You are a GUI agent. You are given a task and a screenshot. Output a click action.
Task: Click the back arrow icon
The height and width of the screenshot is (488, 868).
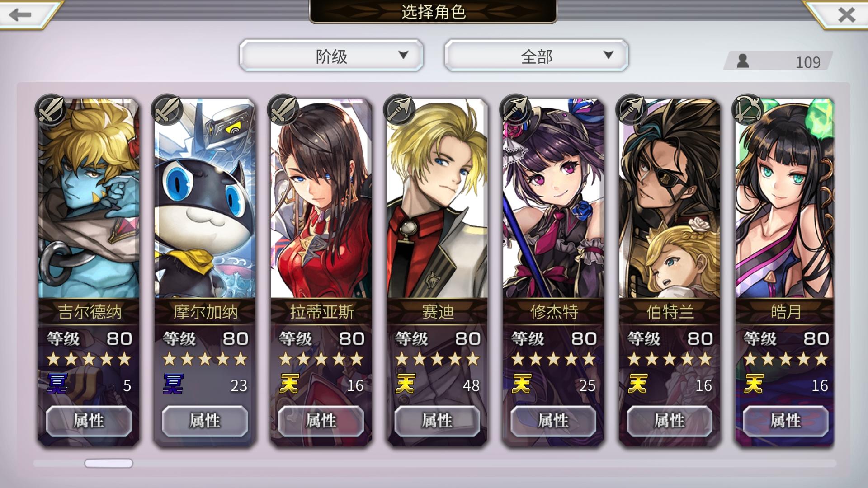pyautogui.click(x=20, y=15)
